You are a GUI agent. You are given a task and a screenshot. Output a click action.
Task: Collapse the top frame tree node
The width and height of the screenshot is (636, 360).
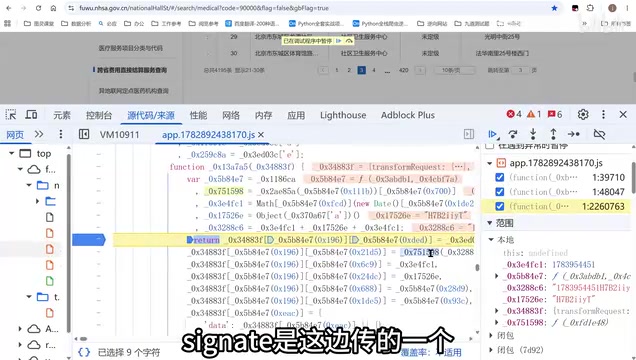[12, 153]
